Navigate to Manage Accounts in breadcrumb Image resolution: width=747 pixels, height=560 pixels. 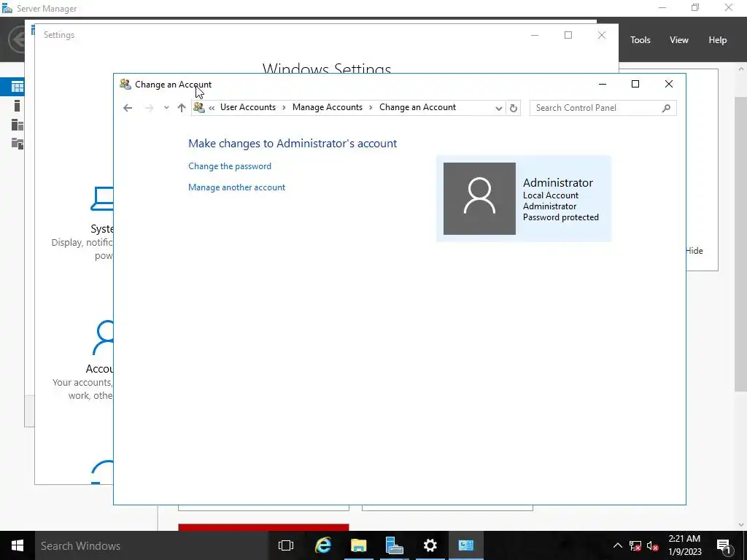(328, 107)
